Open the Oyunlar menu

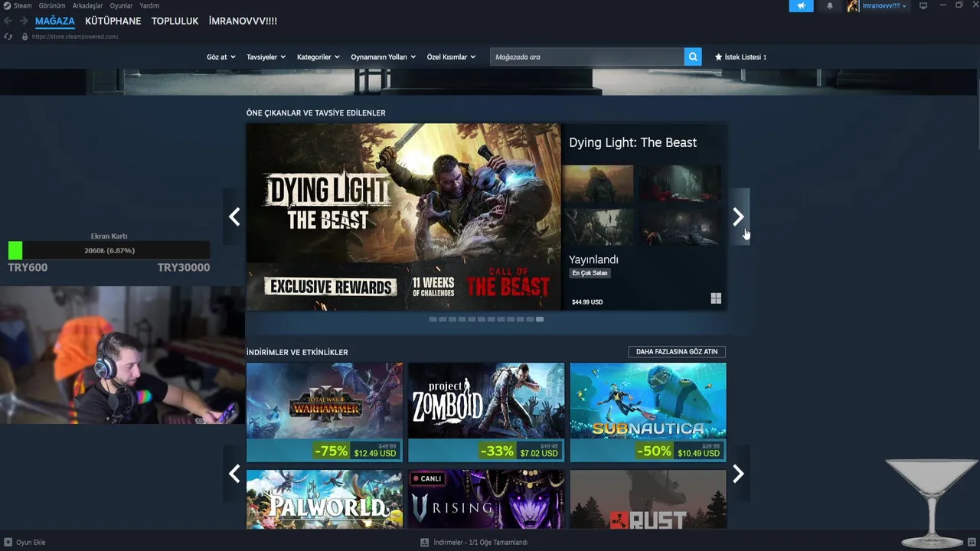121,5
